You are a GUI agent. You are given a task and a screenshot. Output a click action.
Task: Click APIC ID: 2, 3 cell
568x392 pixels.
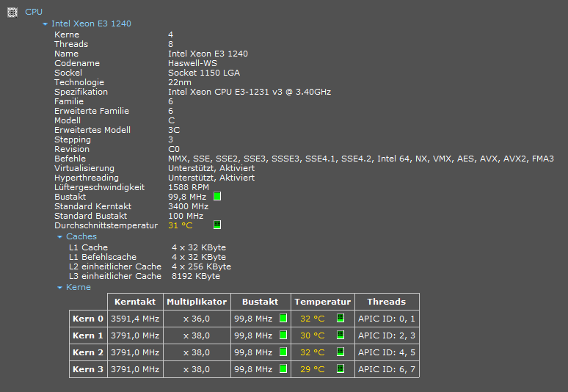(x=387, y=335)
